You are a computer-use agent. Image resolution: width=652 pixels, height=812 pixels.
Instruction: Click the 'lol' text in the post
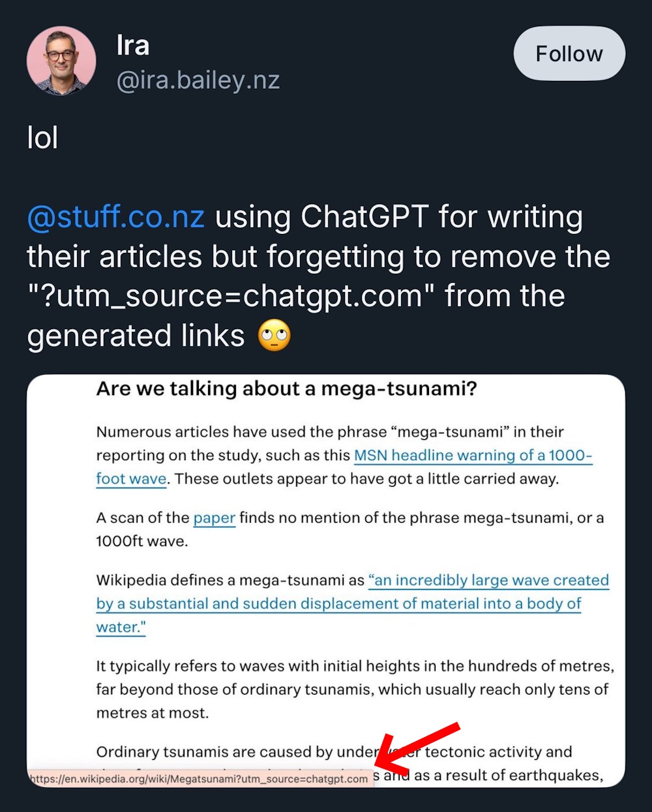click(x=43, y=138)
